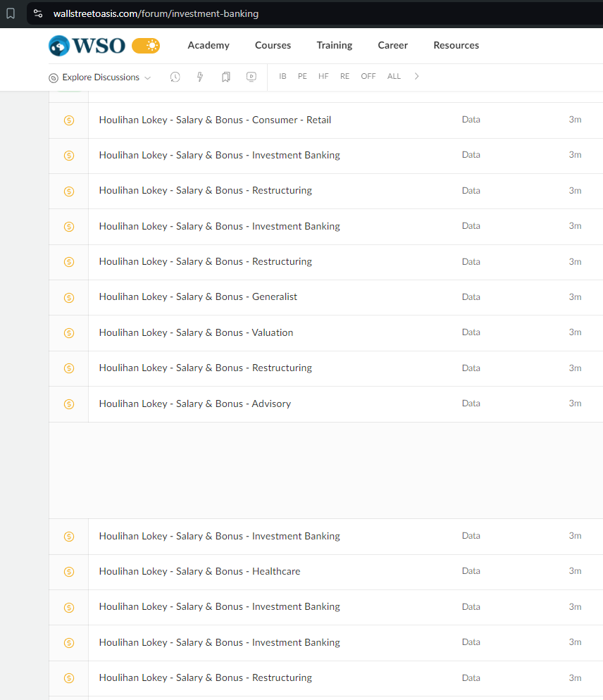Click the right chevron for more forums
The width and height of the screenshot is (603, 700).
pos(417,76)
